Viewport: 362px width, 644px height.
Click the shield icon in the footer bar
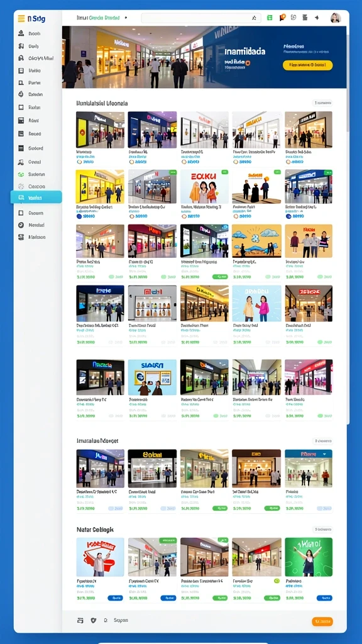(x=93, y=621)
